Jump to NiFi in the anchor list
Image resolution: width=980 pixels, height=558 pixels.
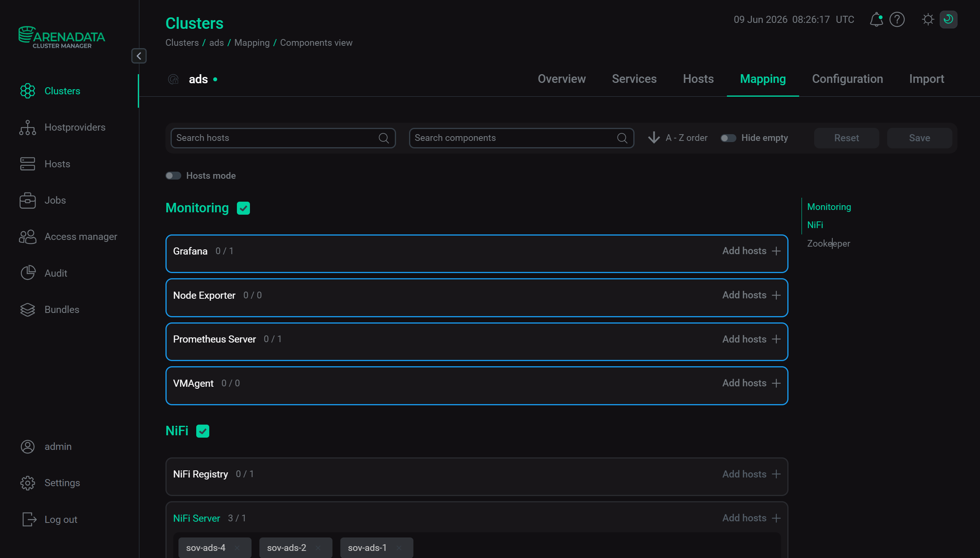815,225
